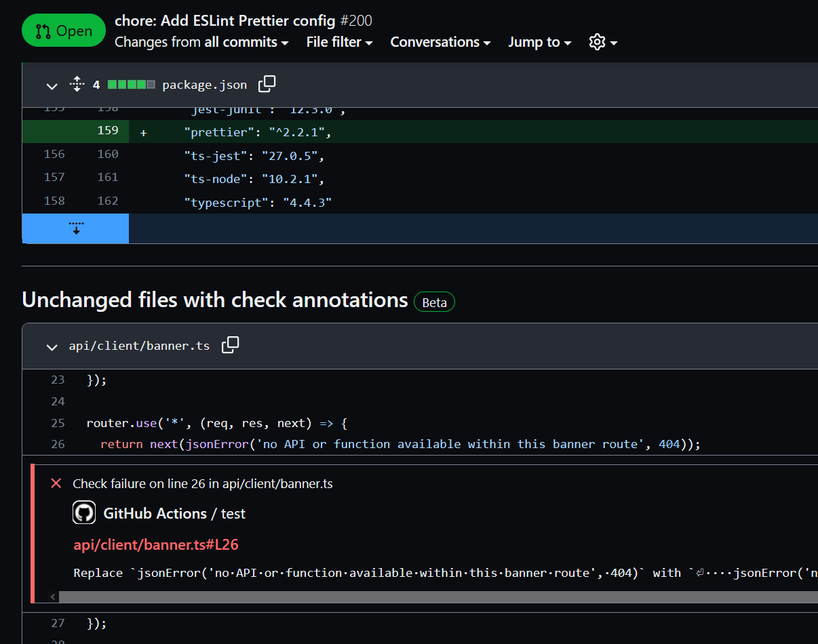Collapse the api/client/banner.ts file section

(x=52, y=346)
